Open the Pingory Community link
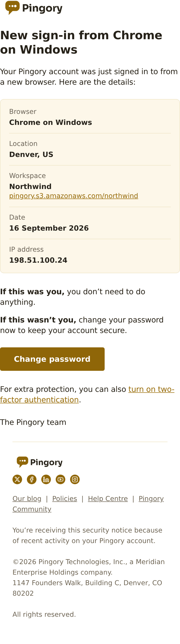Image resolution: width=180 pixels, height=644 pixels. (x=151, y=499)
